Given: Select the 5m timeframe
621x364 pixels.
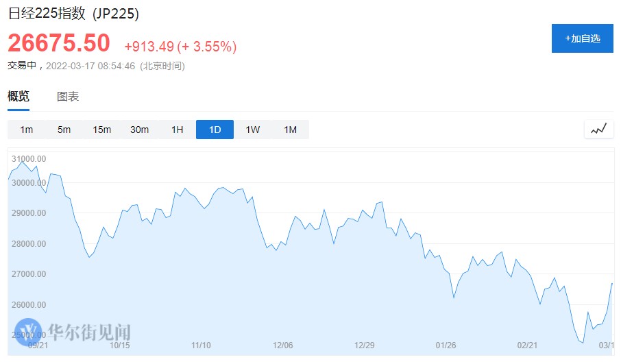Looking at the screenshot, I should pyautogui.click(x=64, y=130).
